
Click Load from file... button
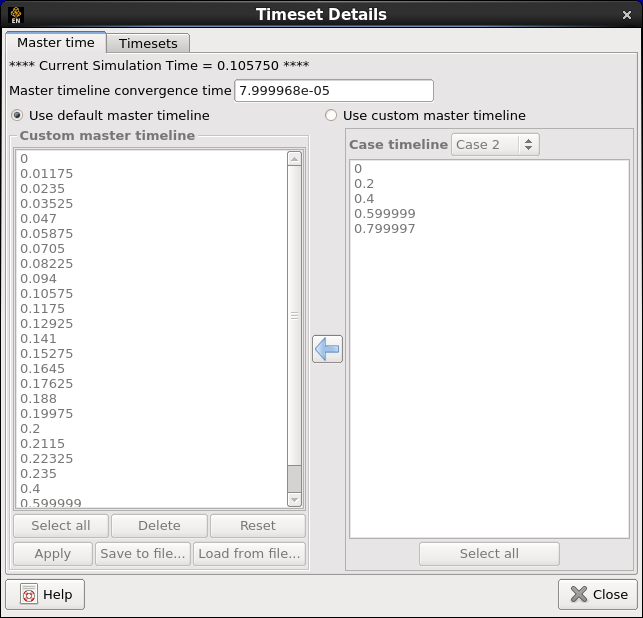249,554
